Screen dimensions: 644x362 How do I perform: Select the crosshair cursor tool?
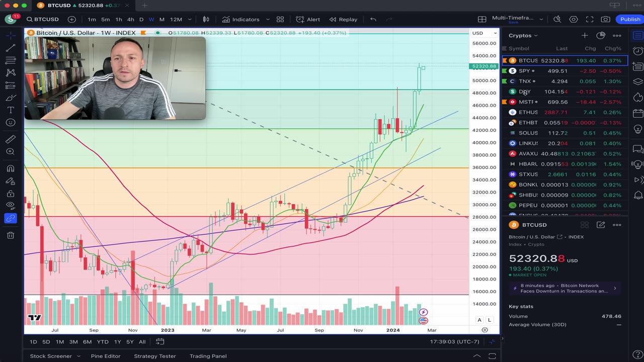(x=10, y=36)
